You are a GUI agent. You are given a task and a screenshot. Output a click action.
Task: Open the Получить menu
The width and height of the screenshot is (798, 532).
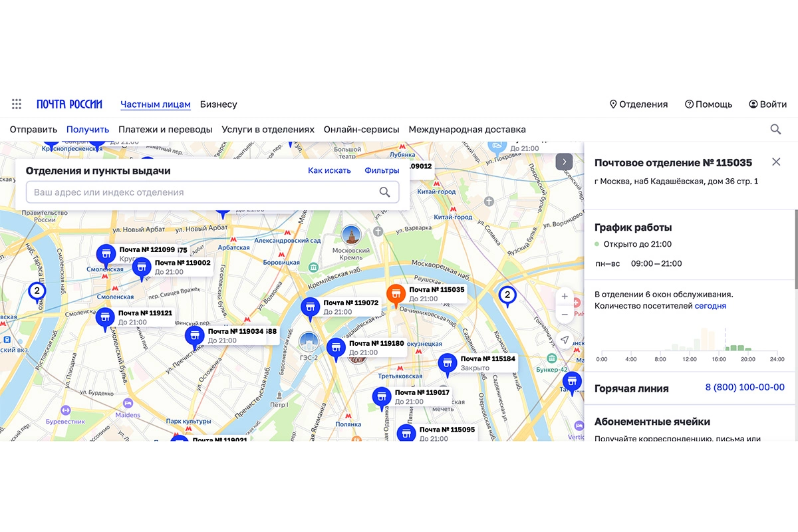click(x=88, y=130)
